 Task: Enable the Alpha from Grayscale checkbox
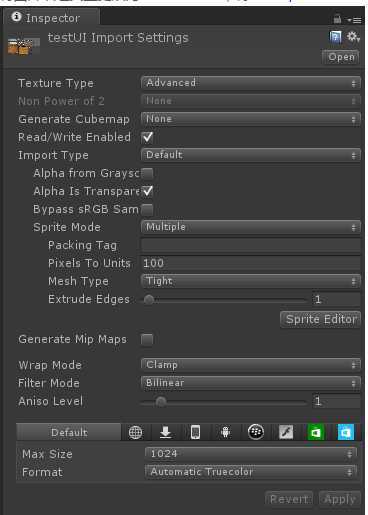[147, 173]
